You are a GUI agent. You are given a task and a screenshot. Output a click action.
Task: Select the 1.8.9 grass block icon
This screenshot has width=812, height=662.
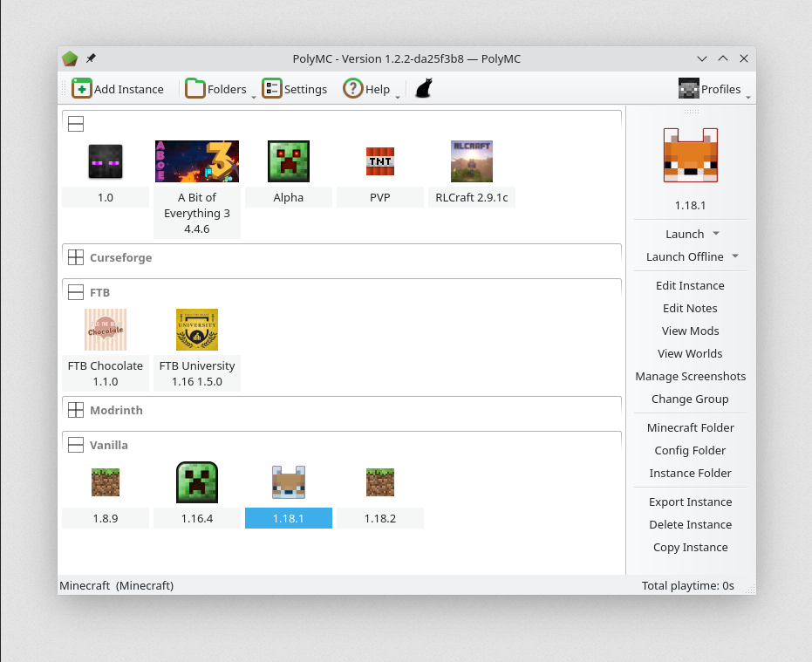click(x=106, y=482)
